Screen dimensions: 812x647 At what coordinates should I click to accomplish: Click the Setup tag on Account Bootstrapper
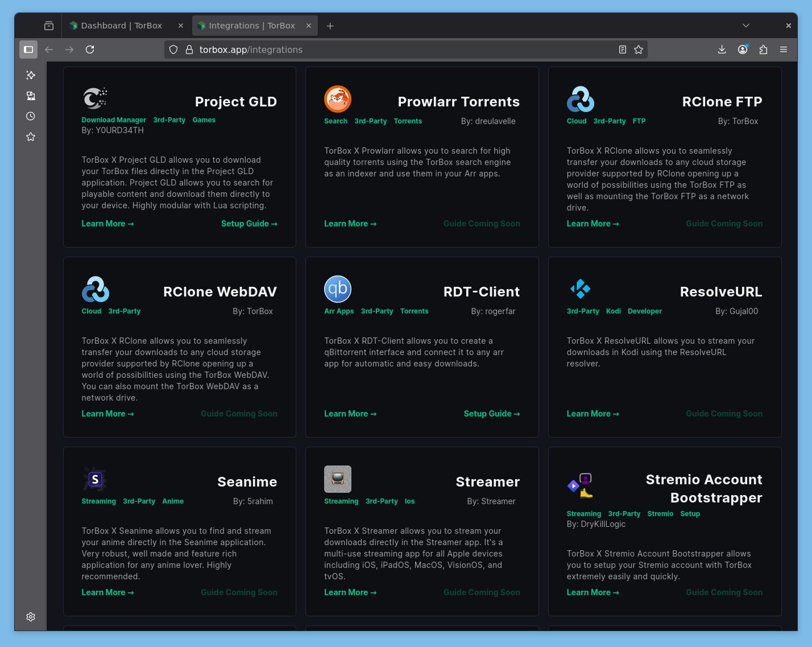[690, 514]
